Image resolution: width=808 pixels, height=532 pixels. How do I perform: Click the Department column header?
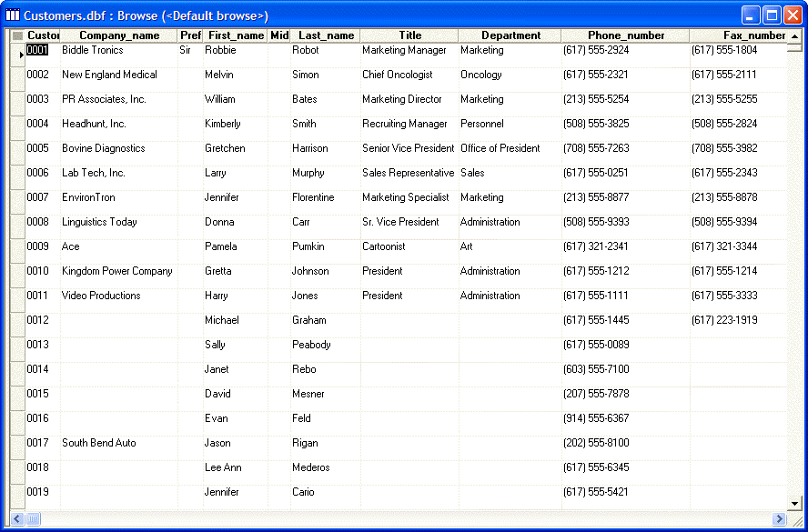pyautogui.click(x=510, y=35)
